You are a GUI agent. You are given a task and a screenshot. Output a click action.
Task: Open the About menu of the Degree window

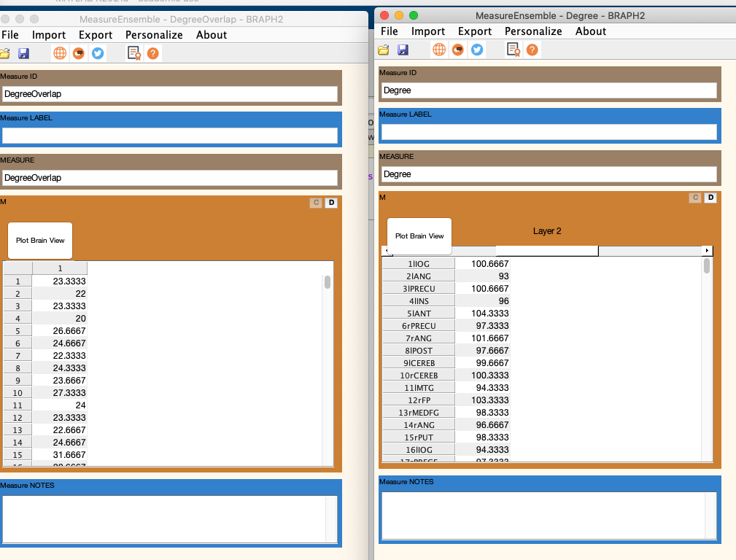click(591, 31)
